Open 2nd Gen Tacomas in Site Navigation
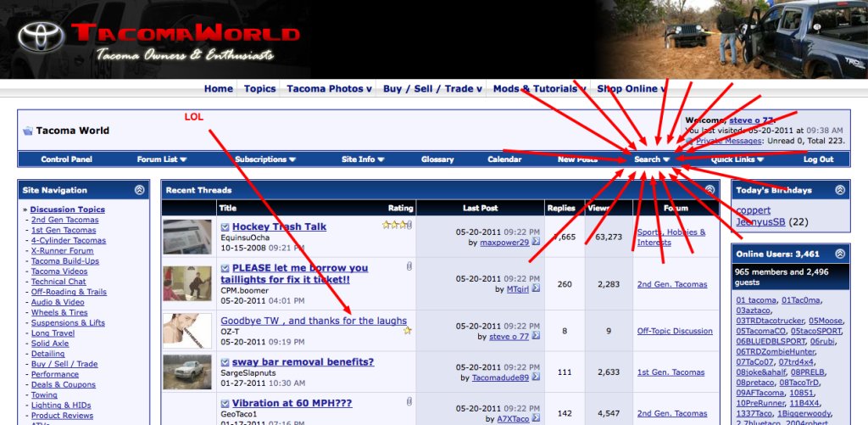The image size is (868, 425). [x=64, y=220]
